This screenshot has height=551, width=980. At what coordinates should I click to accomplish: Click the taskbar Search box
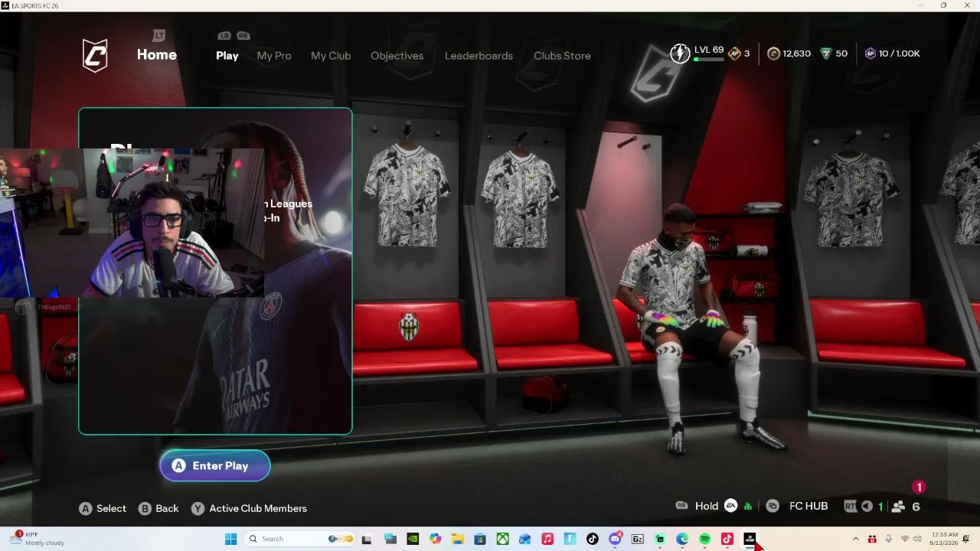[300, 539]
